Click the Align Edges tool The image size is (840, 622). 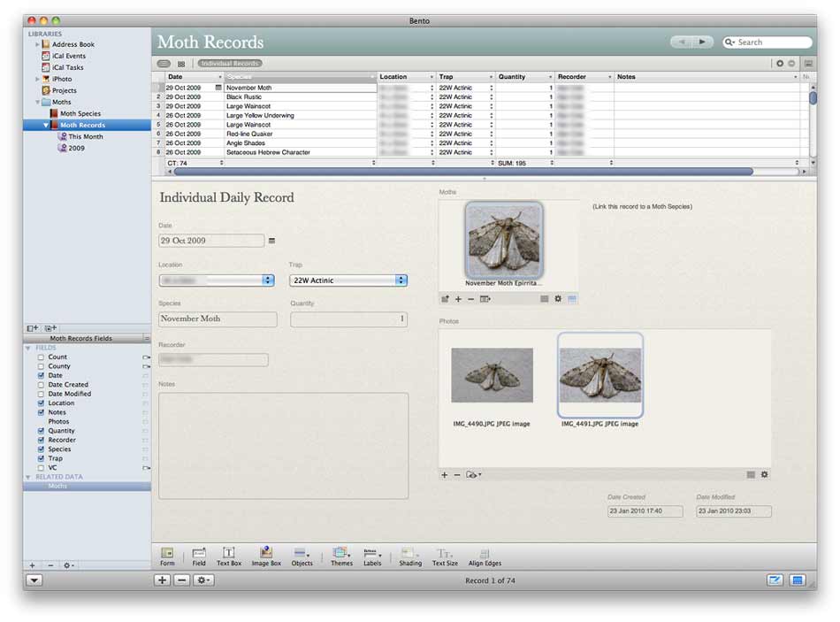point(485,556)
